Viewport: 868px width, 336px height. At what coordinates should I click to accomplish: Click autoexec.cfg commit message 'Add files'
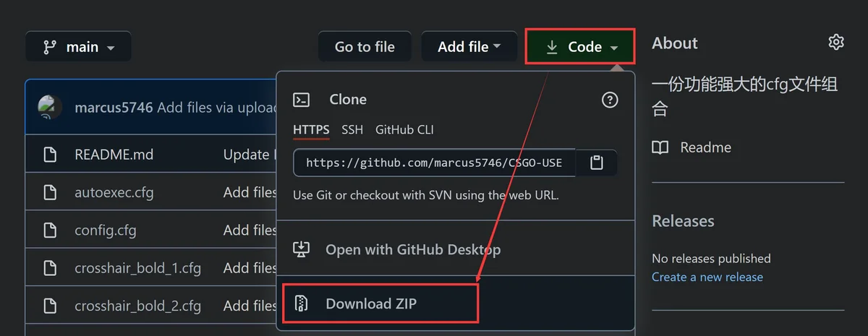tap(250, 193)
